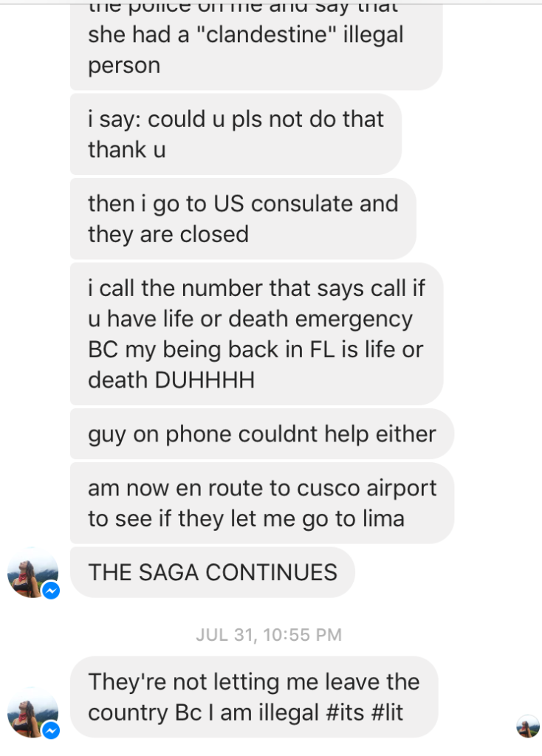The image size is (542, 756).
Task: Click the 'guy on phone couldnt help' message
Action: (x=262, y=434)
